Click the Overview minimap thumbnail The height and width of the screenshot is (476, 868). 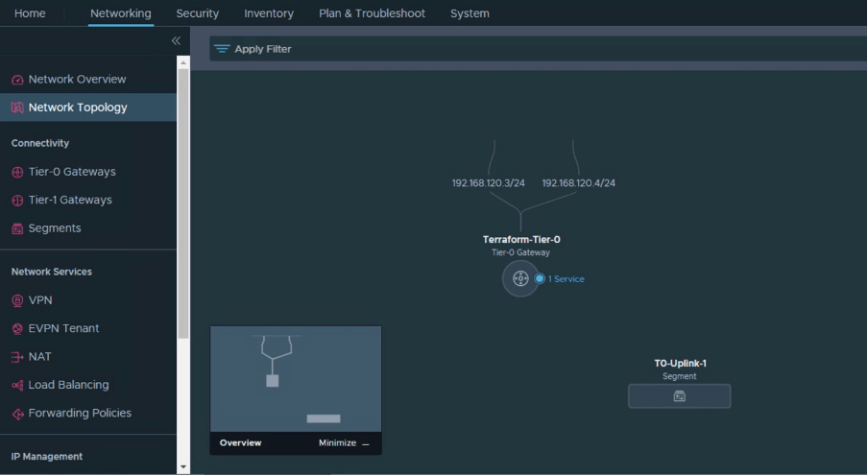click(x=295, y=379)
